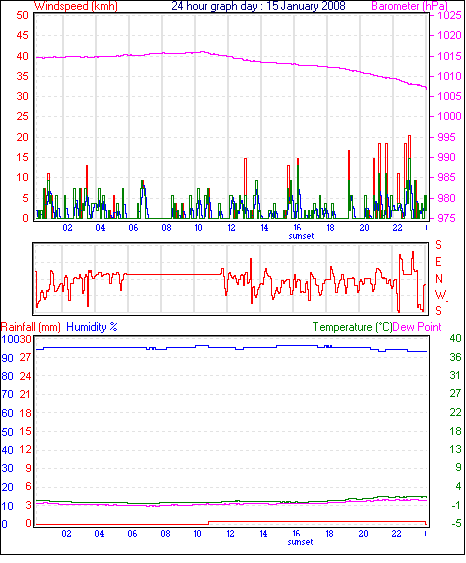The height and width of the screenshot is (563, 466).
Task: Click the barometer peak near 10 hours
Action: pos(202,52)
